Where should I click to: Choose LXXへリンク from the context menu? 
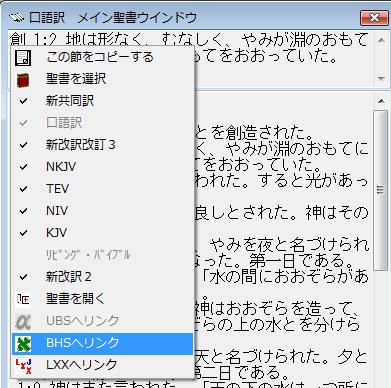tap(102, 366)
